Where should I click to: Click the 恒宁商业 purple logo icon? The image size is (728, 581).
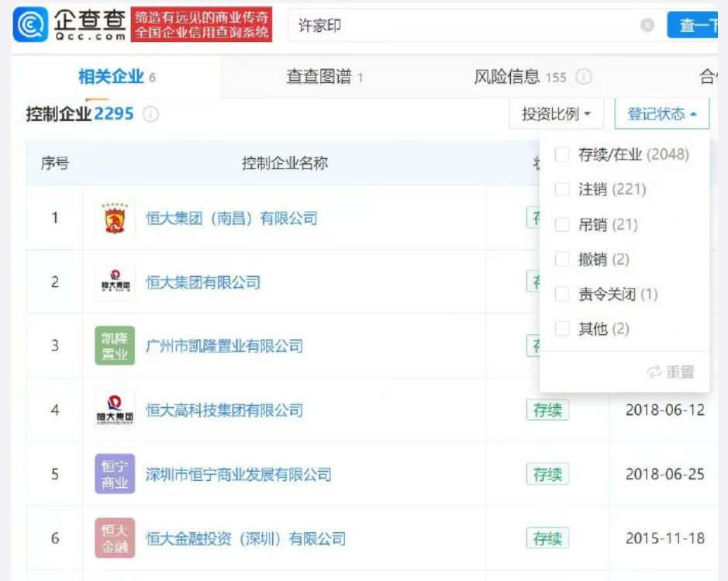pyautogui.click(x=115, y=474)
